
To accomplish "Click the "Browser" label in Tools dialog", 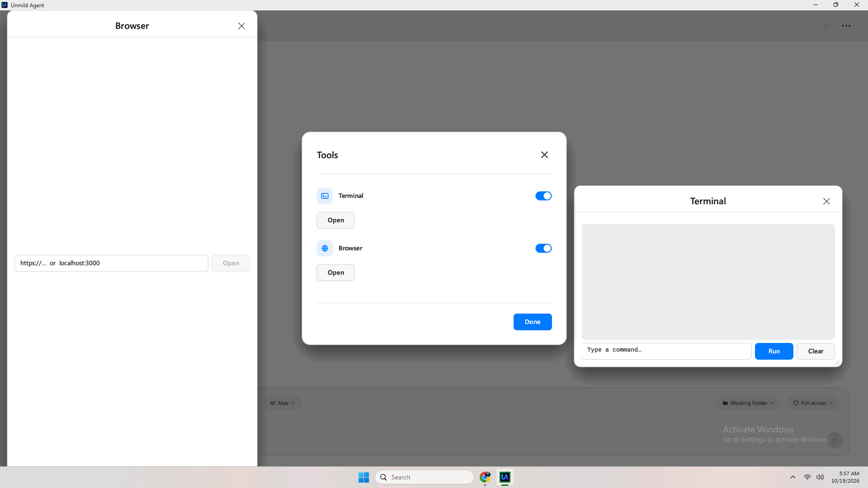I will 350,248.
